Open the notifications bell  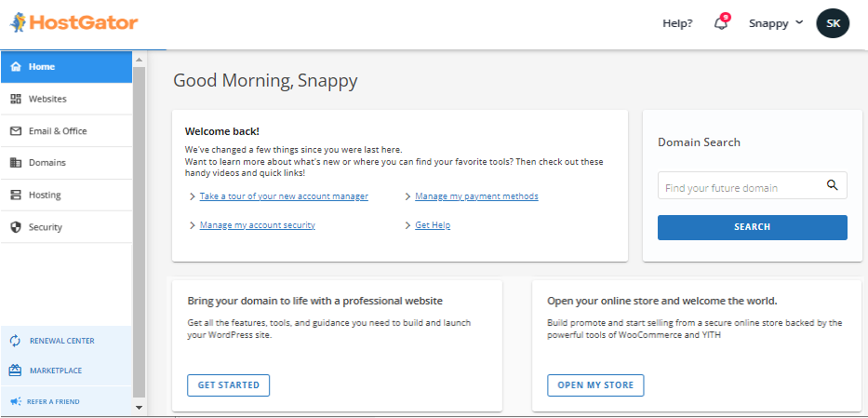(x=720, y=24)
